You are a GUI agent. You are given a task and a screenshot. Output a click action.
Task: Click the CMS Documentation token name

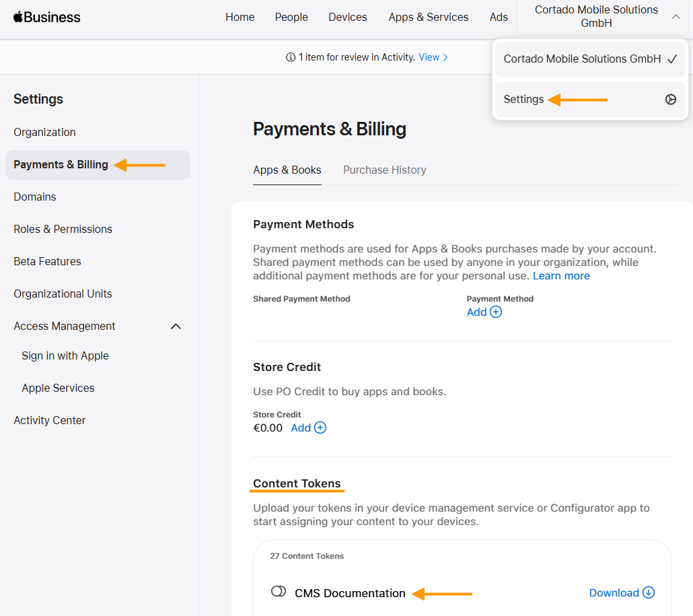pyautogui.click(x=350, y=594)
